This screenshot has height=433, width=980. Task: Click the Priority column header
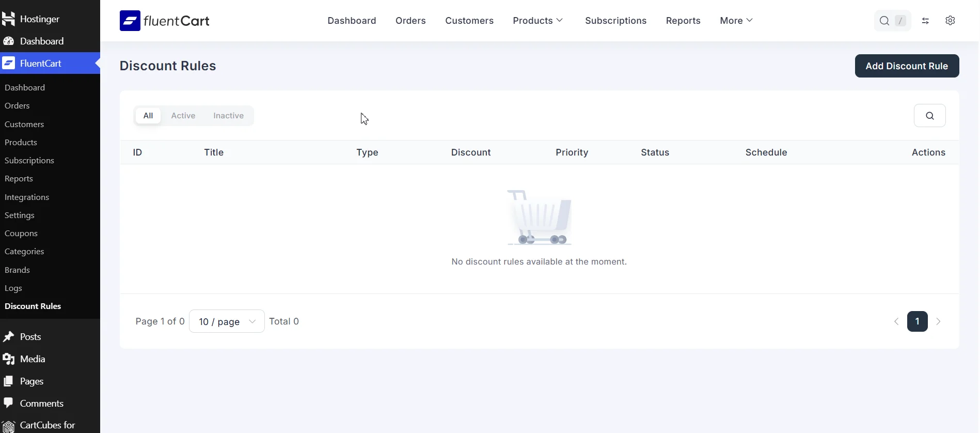(572, 152)
